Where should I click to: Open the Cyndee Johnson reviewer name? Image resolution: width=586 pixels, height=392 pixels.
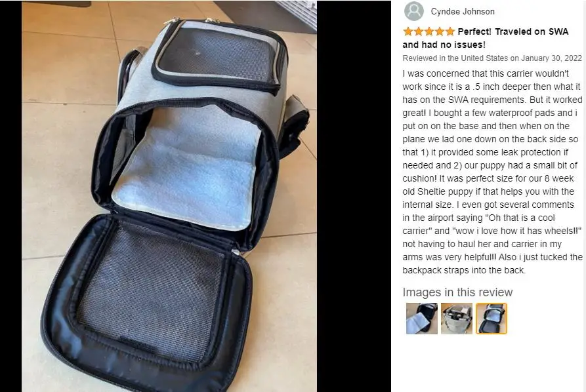click(x=463, y=12)
